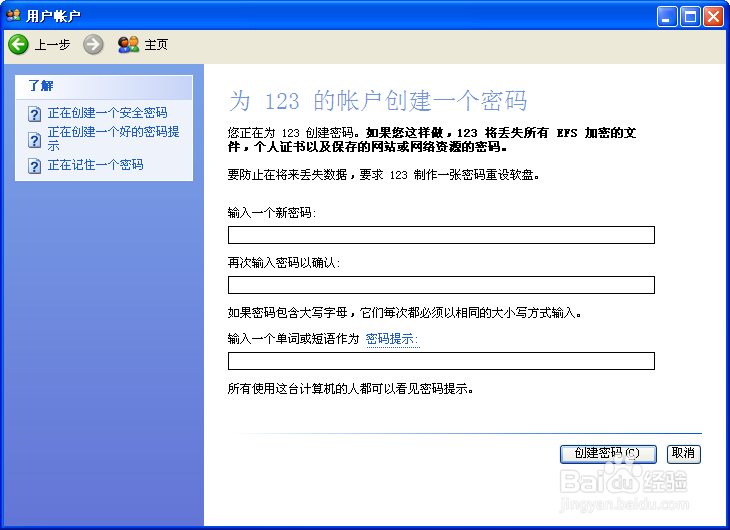Click the grey forward arrow icon
The width and height of the screenshot is (730, 530).
[93, 45]
